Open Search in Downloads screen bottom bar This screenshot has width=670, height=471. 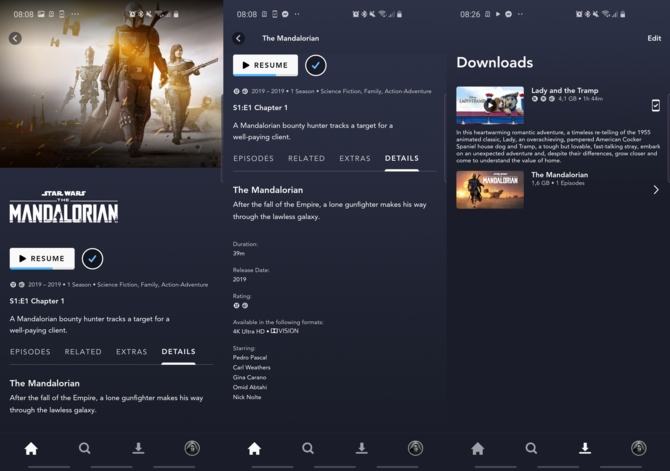coord(531,448)
